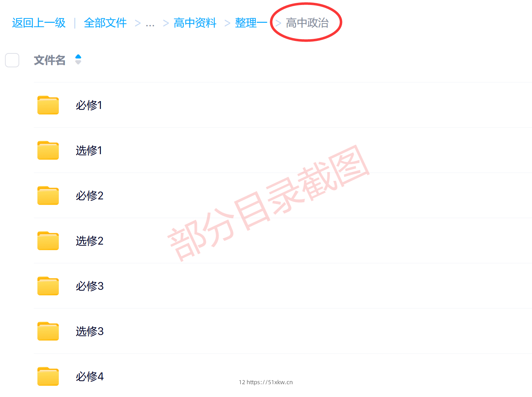Select current folder 高中政治 in breadcrumb

coord(307,23)
